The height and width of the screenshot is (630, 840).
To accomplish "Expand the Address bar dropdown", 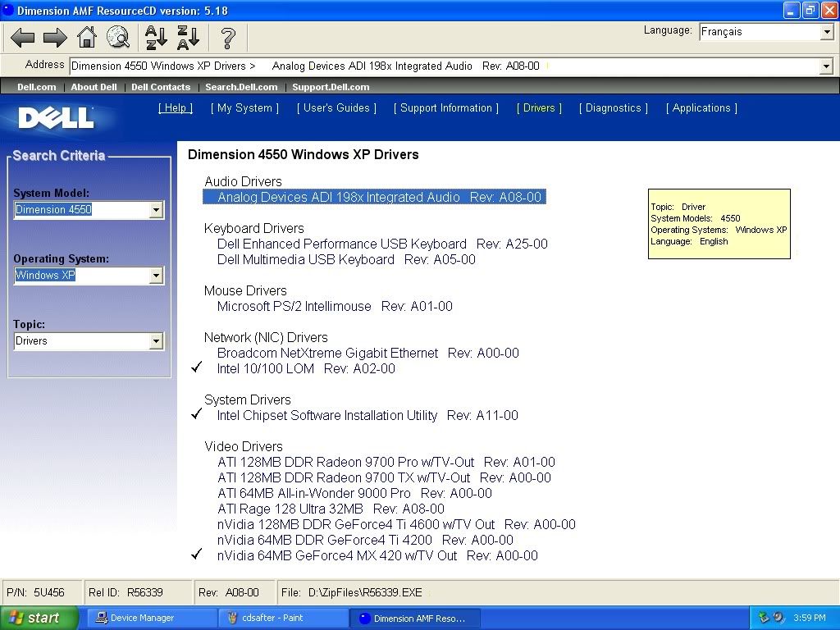I will [826, 66].
